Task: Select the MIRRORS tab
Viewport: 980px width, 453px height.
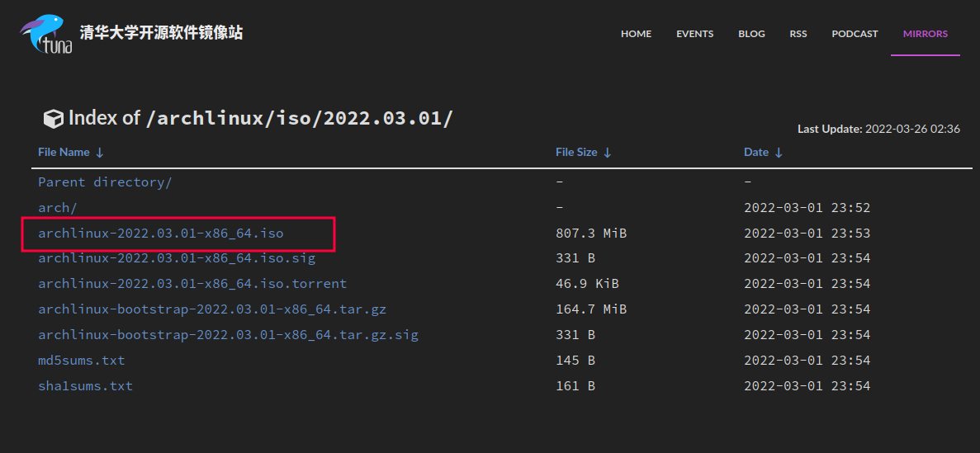Action: point(925,34)
